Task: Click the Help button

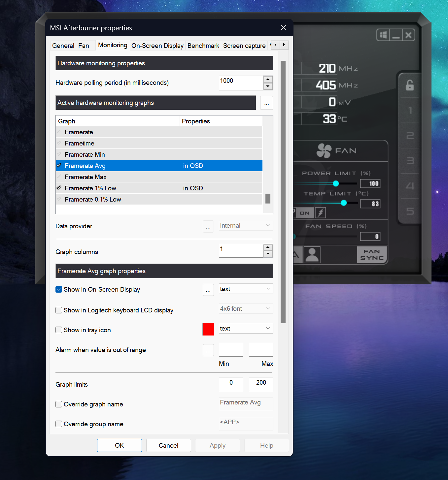Action: (267, 445)
